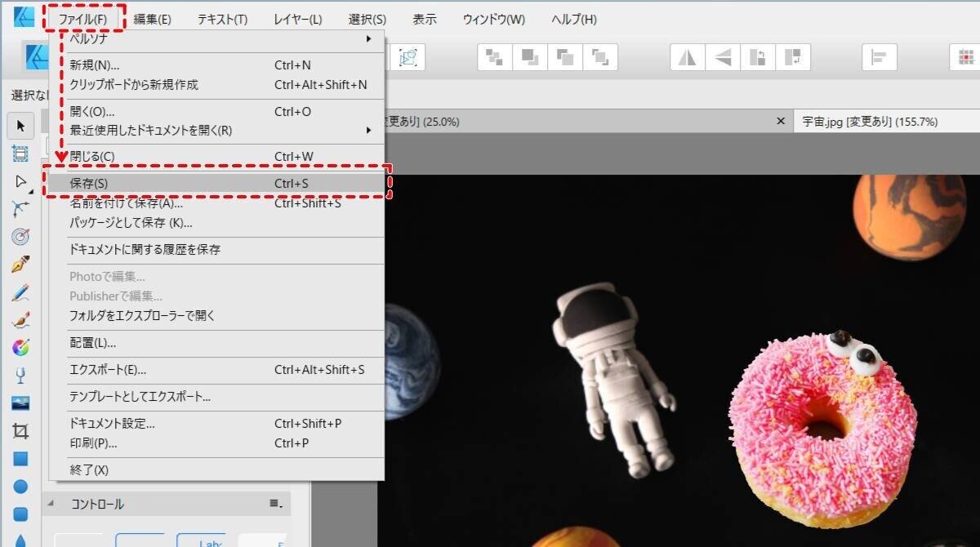Screen dimensions: 980x547
Task: Choose 名前を付けて保存(A)... menu item
Action: (x=216, y=204)
